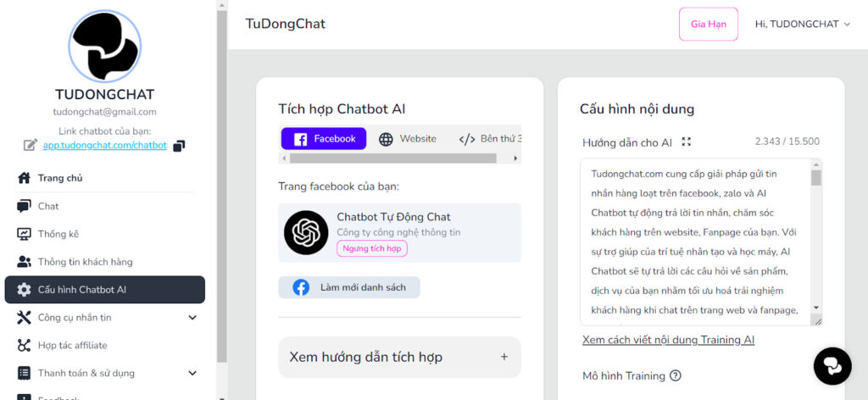Click the textarea resize handle corner
This screenshot has height=400, width=868.
click(817, 320)
